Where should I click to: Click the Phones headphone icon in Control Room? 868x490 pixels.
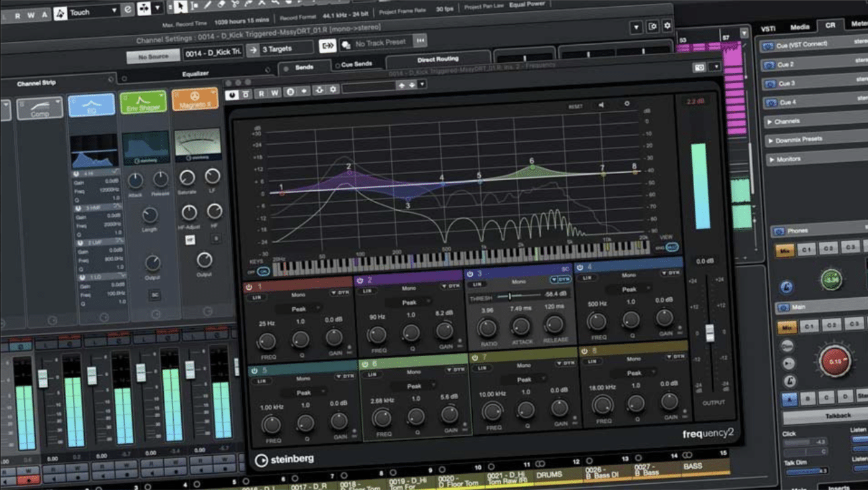(779, 232)
